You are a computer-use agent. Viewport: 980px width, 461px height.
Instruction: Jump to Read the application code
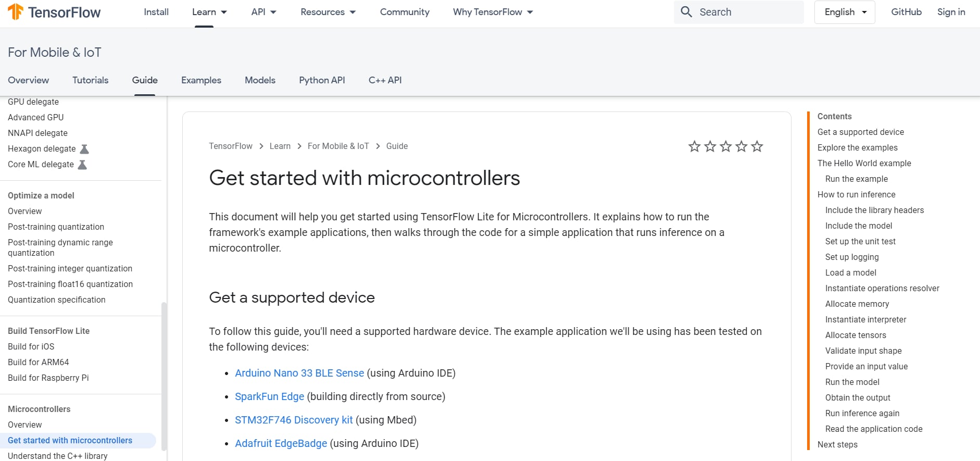point(874,429)
